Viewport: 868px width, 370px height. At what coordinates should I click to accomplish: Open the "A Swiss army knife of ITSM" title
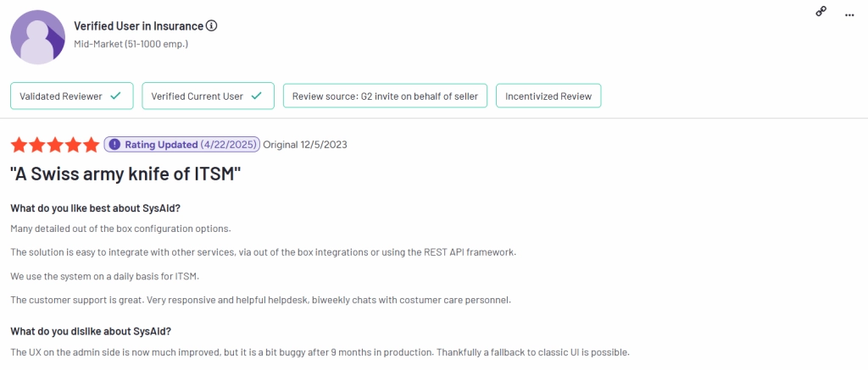(x=125, y=174)
